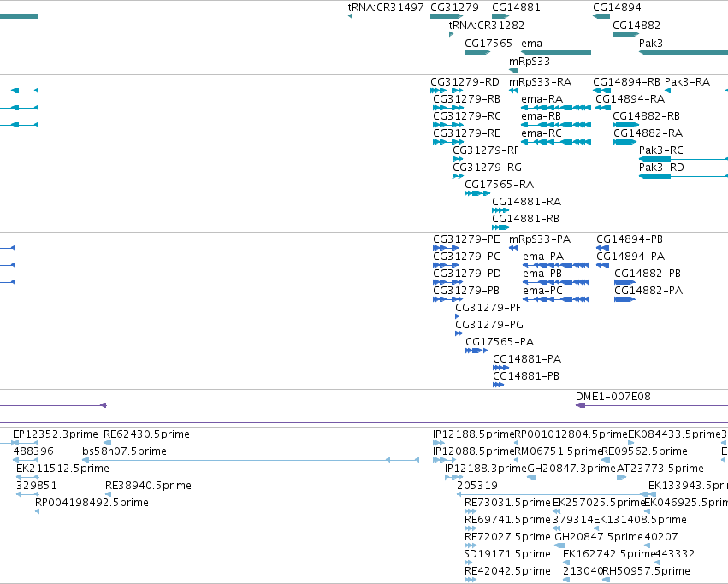Image resolution: width=728 pixels, height=584 pixels.
Task: Select the CG14881 gene label
Action: (516, 8)
